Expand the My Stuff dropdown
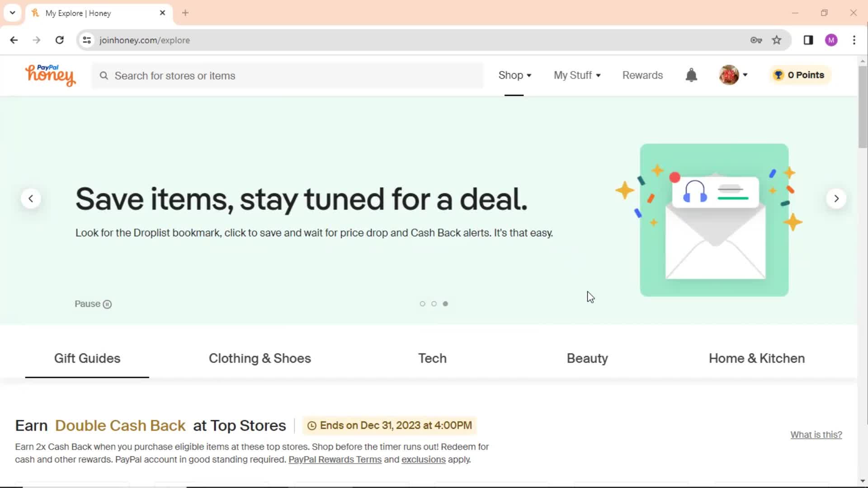 tap(577, 75)
